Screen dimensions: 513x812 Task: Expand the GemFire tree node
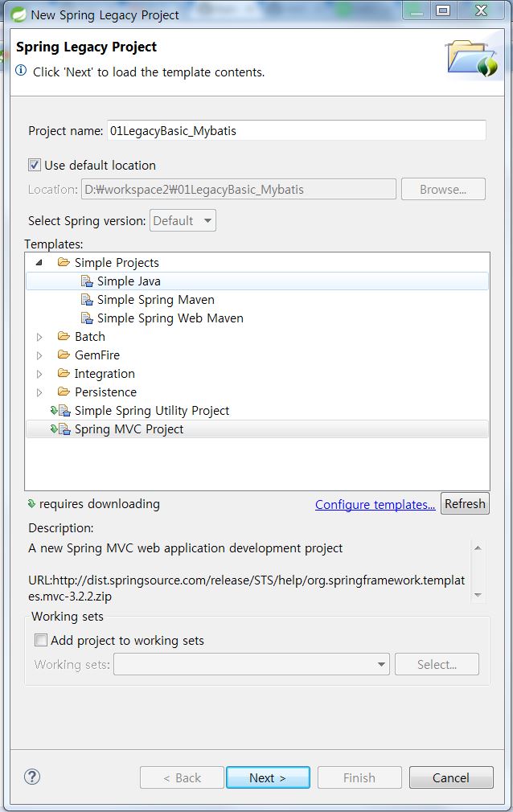tap(39, 355)
